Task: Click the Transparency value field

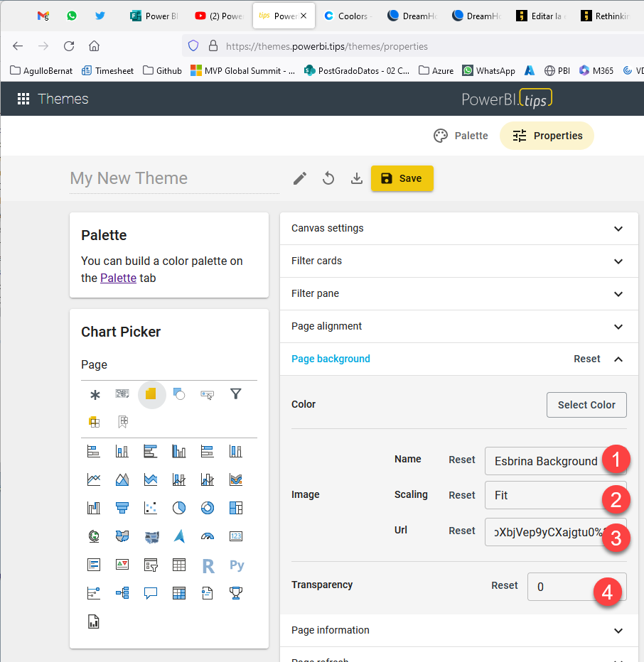Action: (x=565, y=587)
